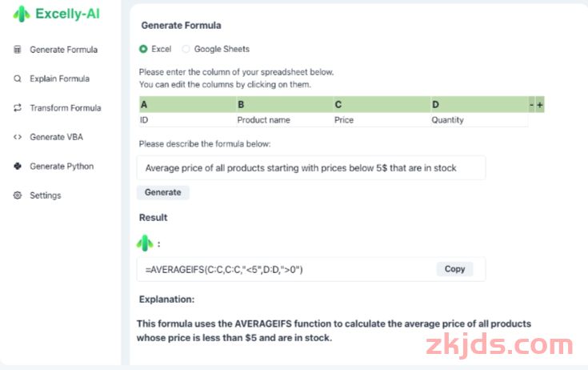Image resolution: width=588 pixels, height=370 pixels.
Task: Edit the Quantity column cell
Action: pos(479,120)
